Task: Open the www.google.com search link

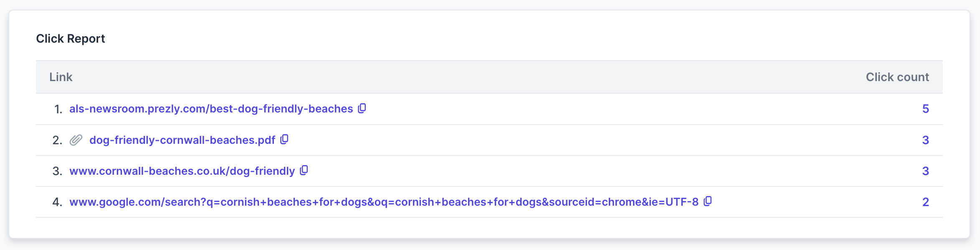Action: 384,202
